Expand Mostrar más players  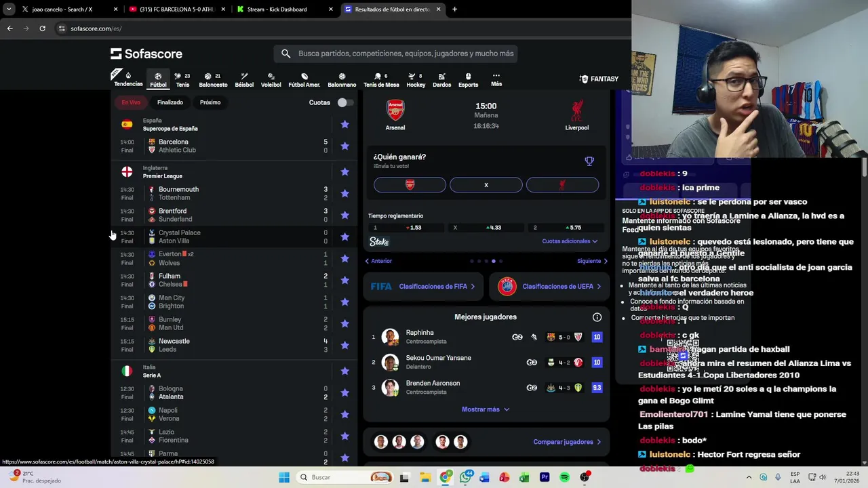486,409
